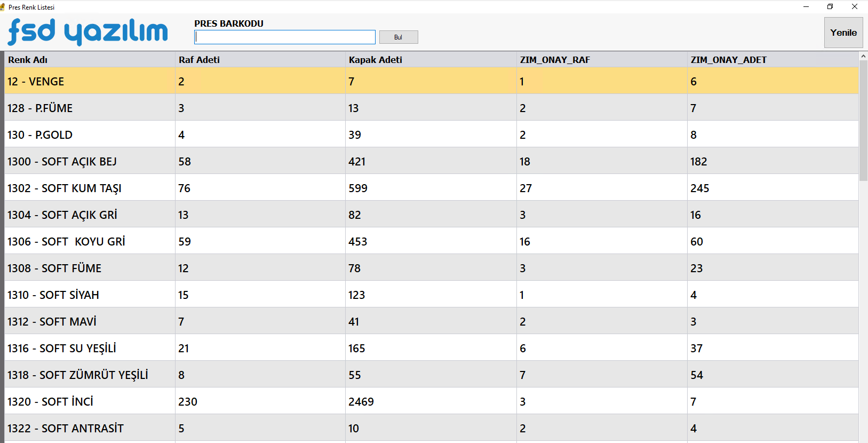Select the row '130 - P.GOLD'
The image size is (868, 443).
pos(432,134)
